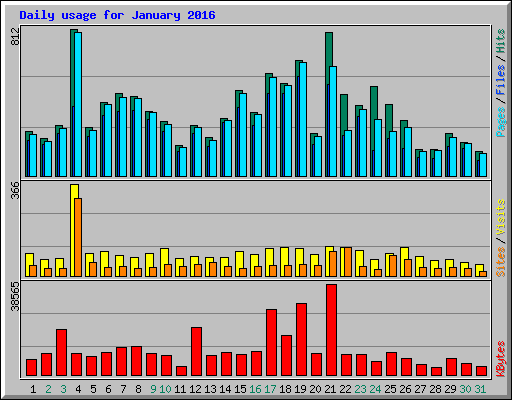Click day 17 on the x-axis
512x400 pixels.
tap(270, 389)
